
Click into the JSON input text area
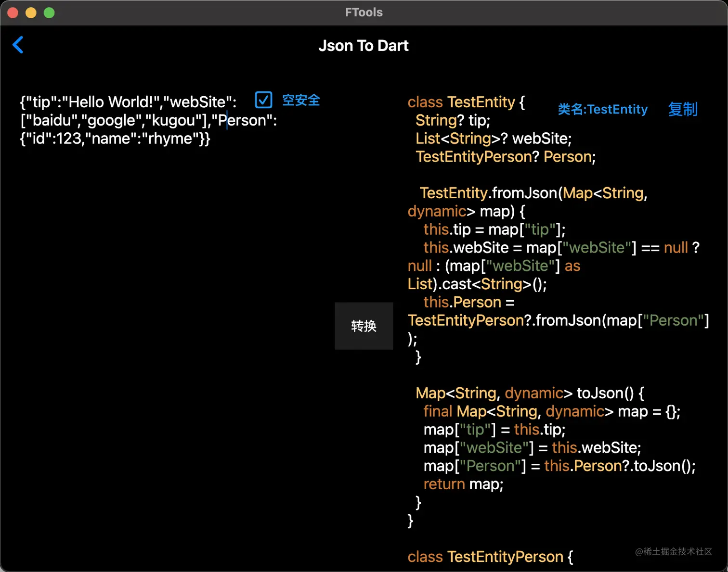pyautogui.click(x=149, y=120)
